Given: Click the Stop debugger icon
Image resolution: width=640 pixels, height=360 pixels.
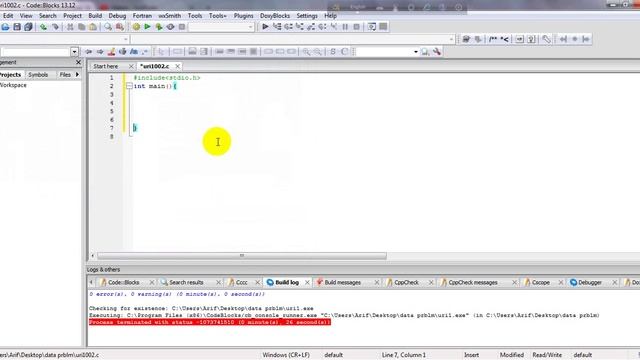Looking at the screenshot, I should tap(357, 27).
